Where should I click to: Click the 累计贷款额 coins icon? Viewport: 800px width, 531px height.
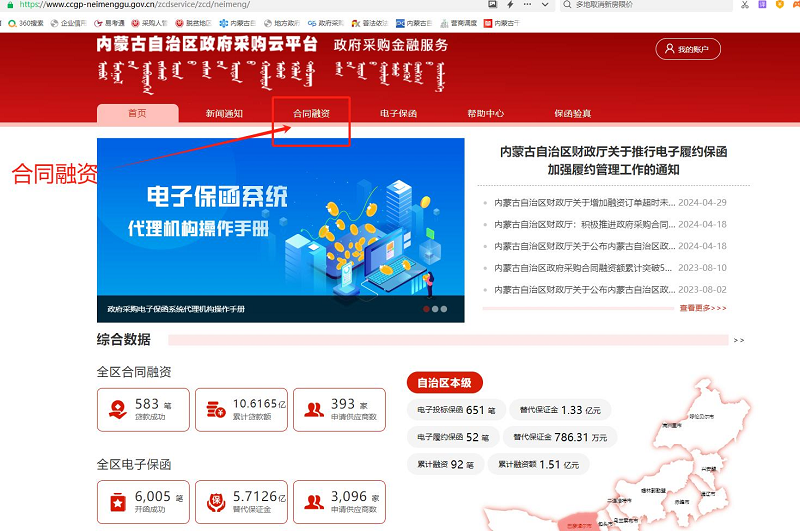216,409
